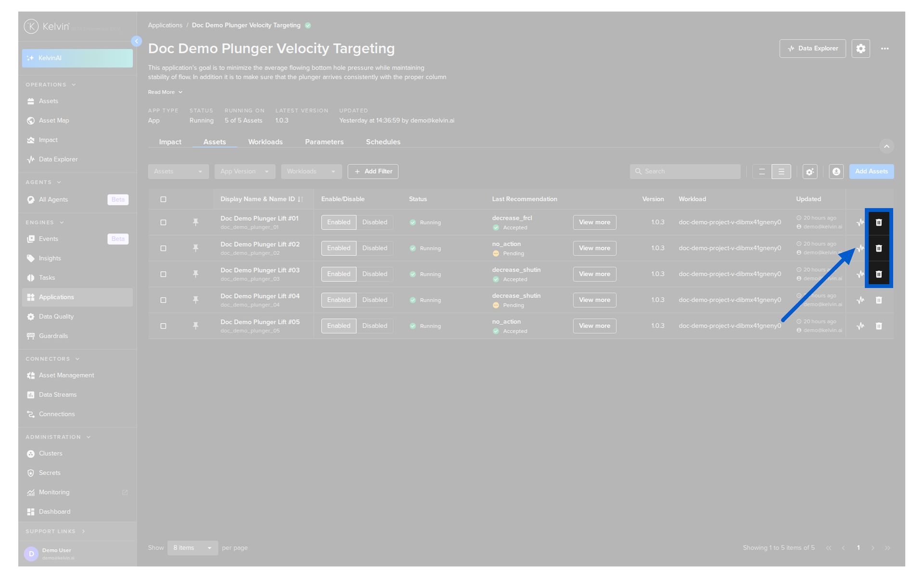Viewport: 924px width, 578px height.
Task: Expand the Support Links section
Action: pos(55,531)
